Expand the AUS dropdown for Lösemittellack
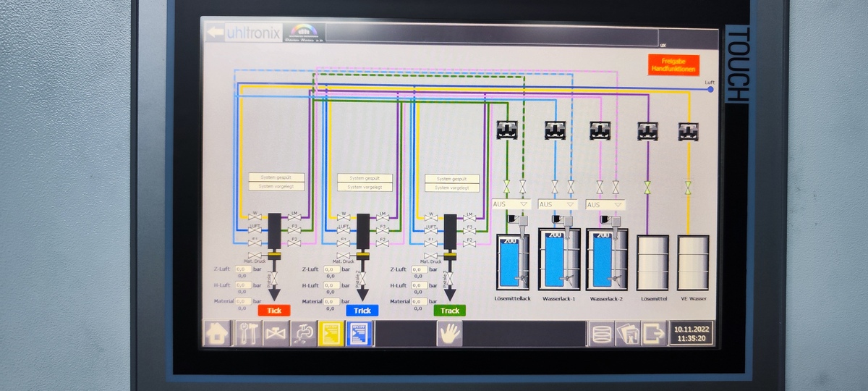The image size is (868, 391). tap(511, 204)
